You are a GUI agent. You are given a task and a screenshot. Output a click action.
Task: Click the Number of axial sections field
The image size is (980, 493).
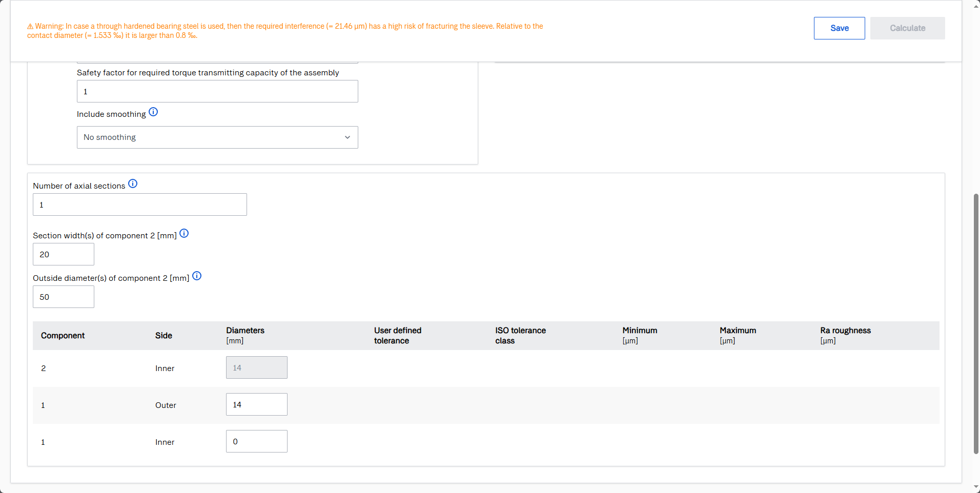click(x=139, y=204)
